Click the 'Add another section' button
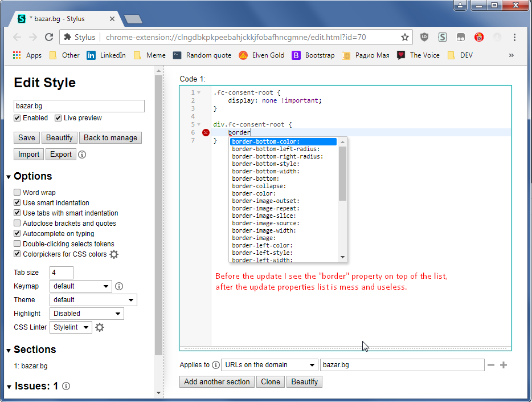This screenshot has height=402, width=532. [216, 381]
